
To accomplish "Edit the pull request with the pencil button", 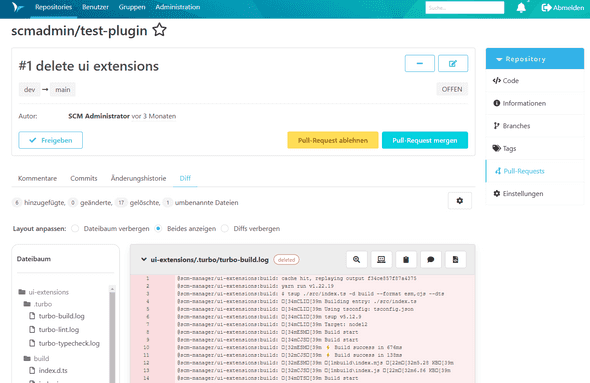I will click(453, 63).
